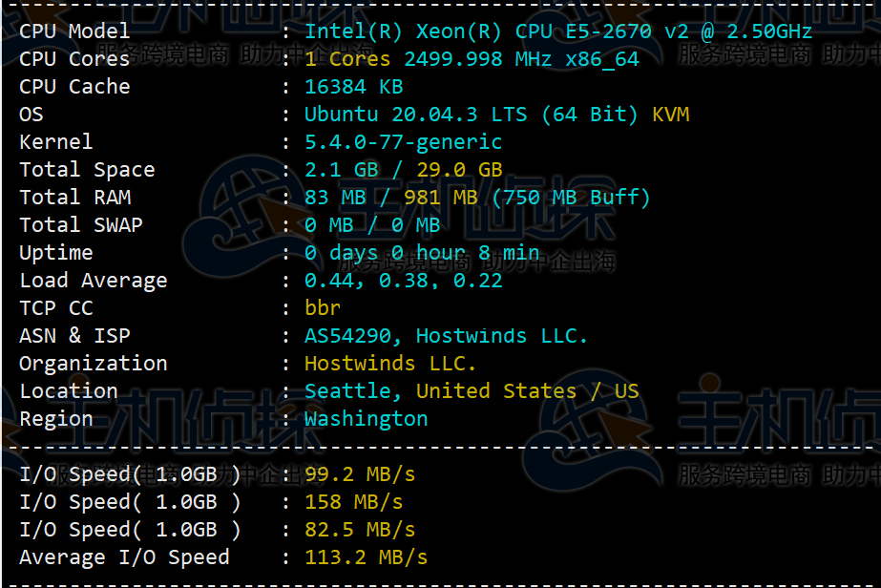Click the Total Space label
This screenshot has width=881, height=588.
(x=87, y=170)
